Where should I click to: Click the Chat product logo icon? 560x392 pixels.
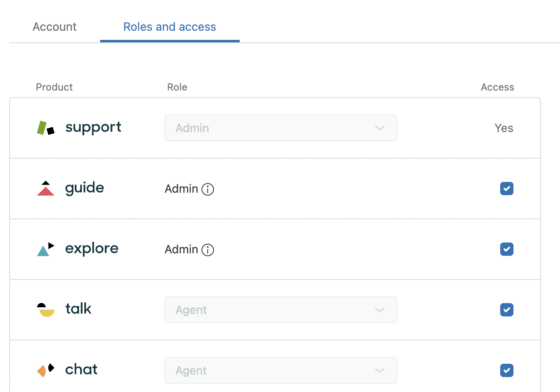(46, 370)
